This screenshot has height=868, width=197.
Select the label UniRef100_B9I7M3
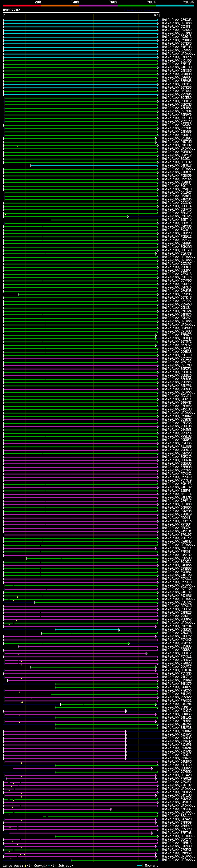coord(177,365)
